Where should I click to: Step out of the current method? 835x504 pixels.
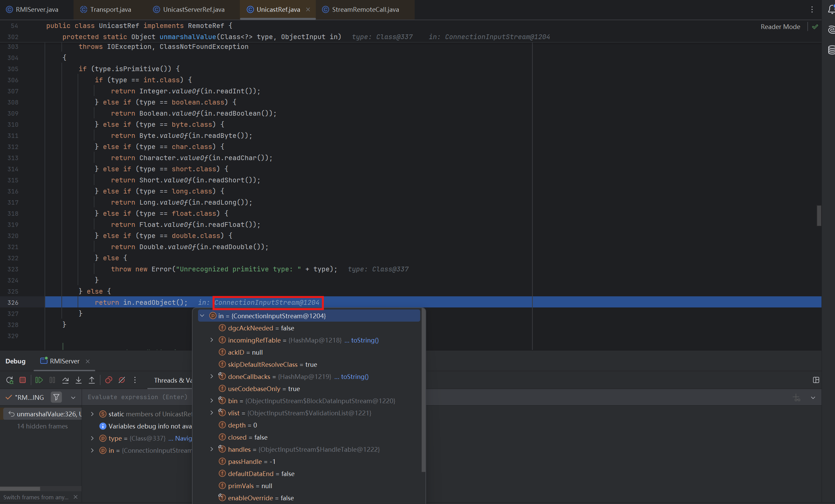(92, 380)
